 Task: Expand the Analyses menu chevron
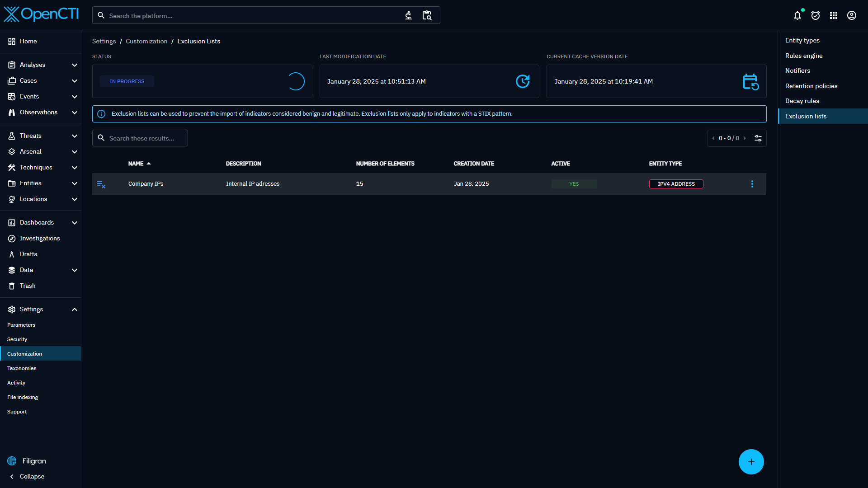click(75, 65)
